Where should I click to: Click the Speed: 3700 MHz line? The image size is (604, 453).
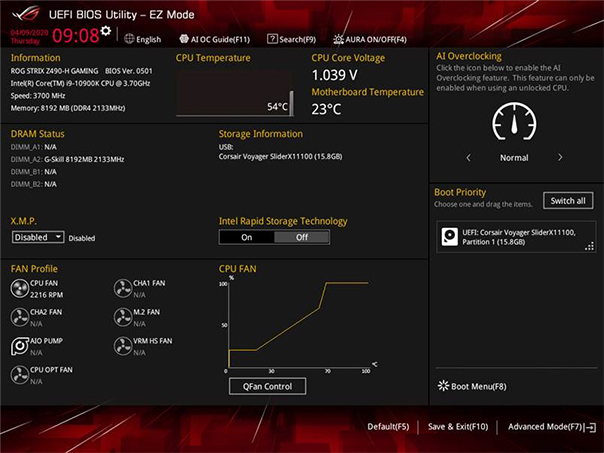(x=38, y=96)
